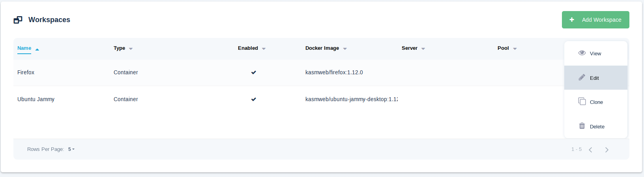Open the Rows Per Page dropdown
The width and height of the screenshot is (644, 177).
point(71,149)
